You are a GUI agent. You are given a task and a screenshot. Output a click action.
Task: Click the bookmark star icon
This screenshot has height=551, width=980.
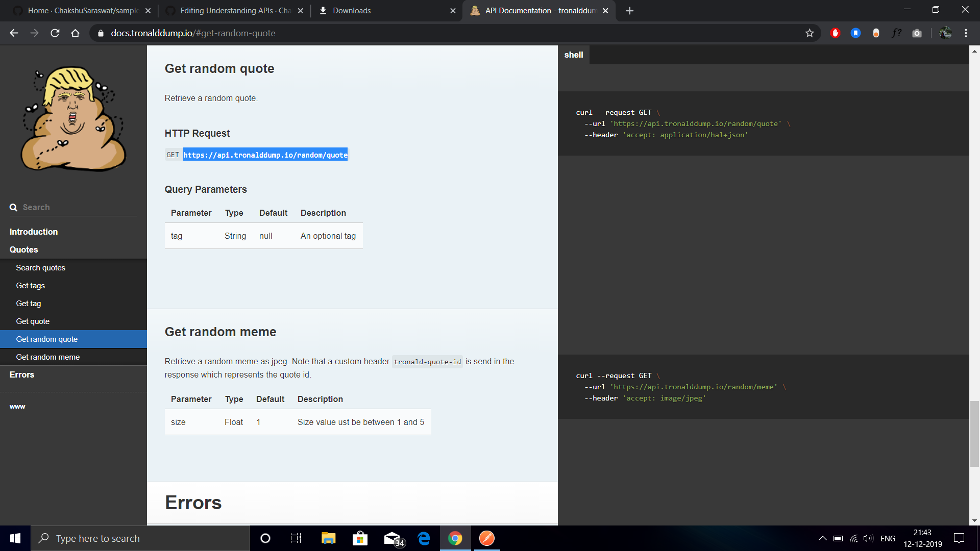point(810,33)
